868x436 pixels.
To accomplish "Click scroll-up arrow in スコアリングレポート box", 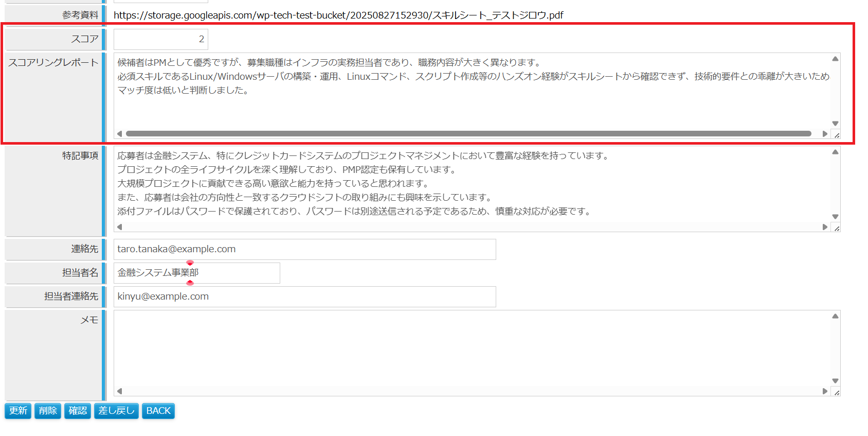I will click(835, 59).
